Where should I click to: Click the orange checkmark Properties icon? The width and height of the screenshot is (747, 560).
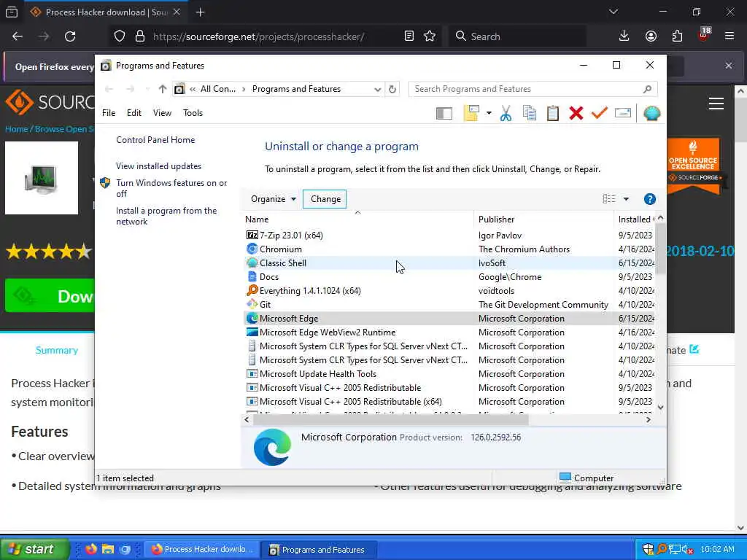point(600,113)
